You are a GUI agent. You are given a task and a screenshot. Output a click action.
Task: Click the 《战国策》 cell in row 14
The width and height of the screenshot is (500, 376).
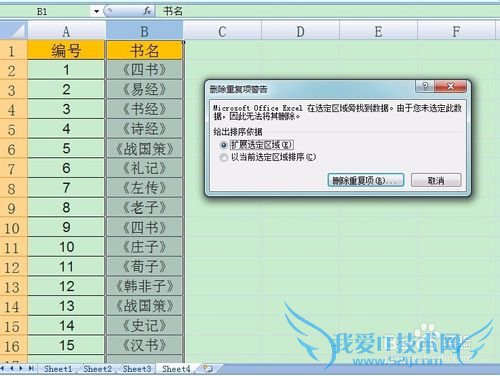[x=144, y=306]
